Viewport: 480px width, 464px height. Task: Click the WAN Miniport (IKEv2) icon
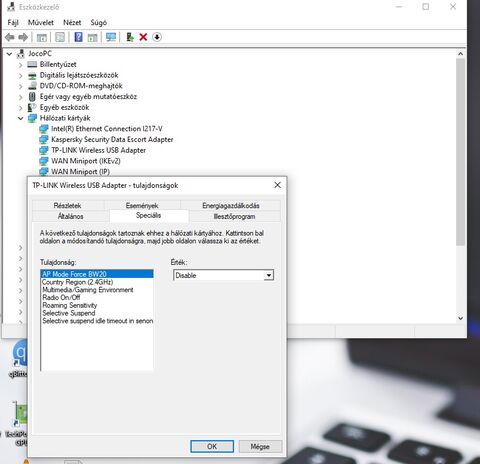44,161
